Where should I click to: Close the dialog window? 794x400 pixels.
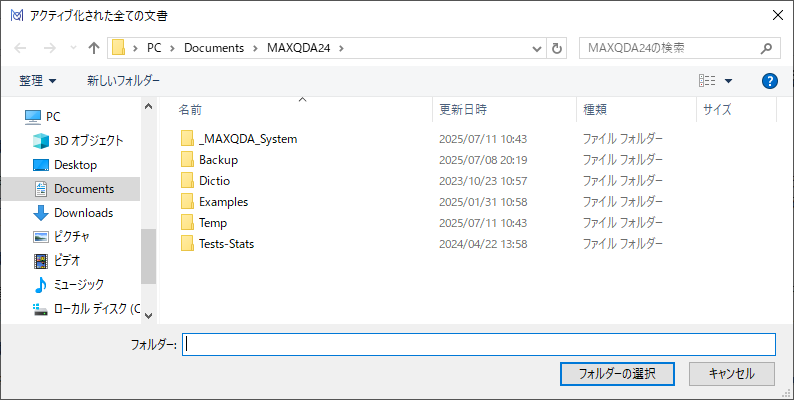click(x=778, y=15)
